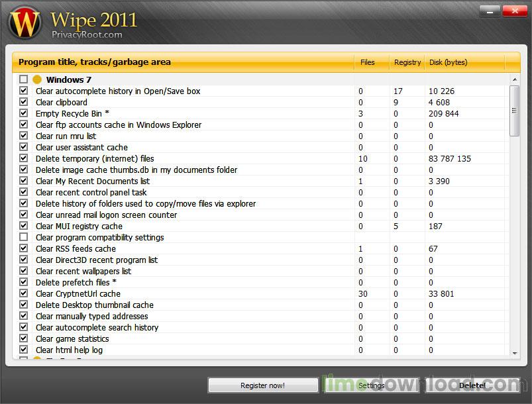
Task: Toggle the Windows 7 group checkbox
Action: (23, 79)
